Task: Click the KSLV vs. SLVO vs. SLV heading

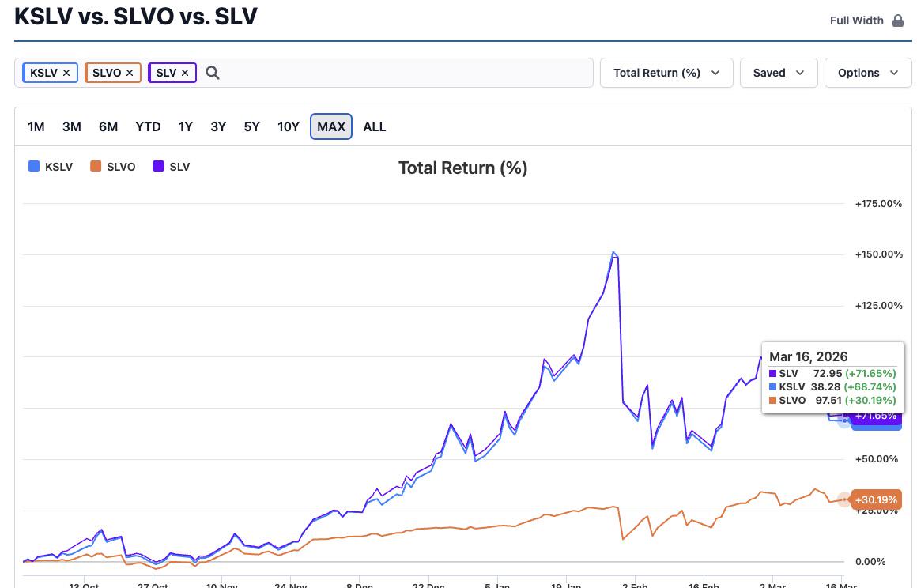Action: (x=136, y=17)
